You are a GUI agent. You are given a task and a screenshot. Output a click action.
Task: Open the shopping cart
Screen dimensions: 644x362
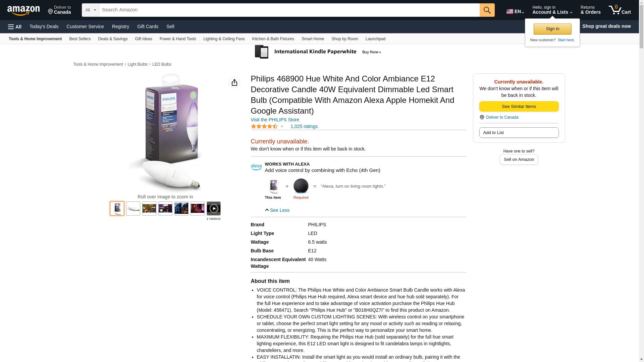[620, 10]
